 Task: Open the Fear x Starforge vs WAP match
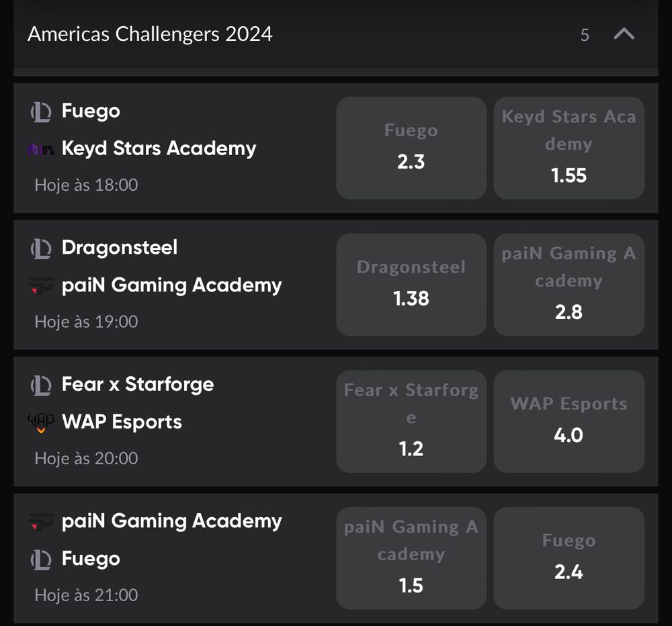click(x=171, y=421)
